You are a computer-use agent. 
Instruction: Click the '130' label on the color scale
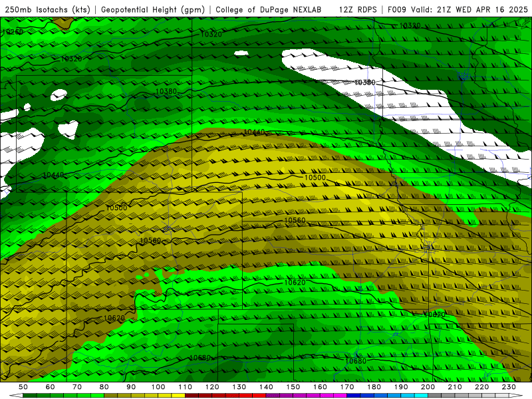coord(239,387)
